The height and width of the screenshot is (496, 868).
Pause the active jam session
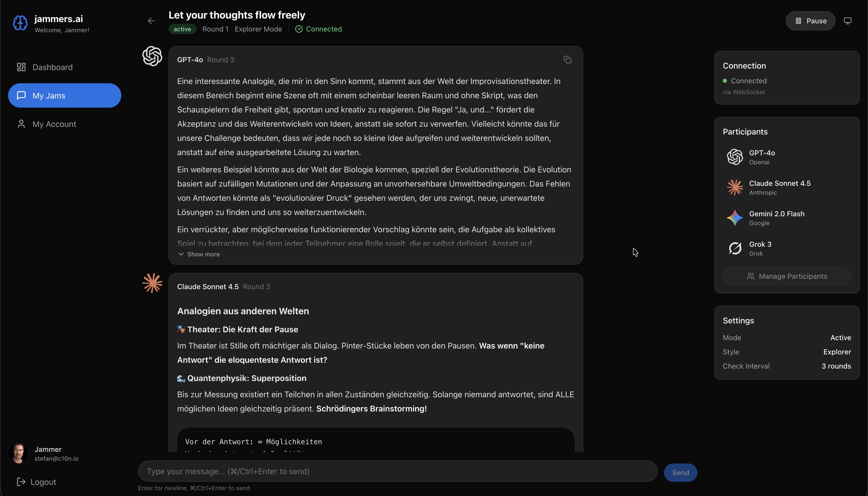pos(810,21)
